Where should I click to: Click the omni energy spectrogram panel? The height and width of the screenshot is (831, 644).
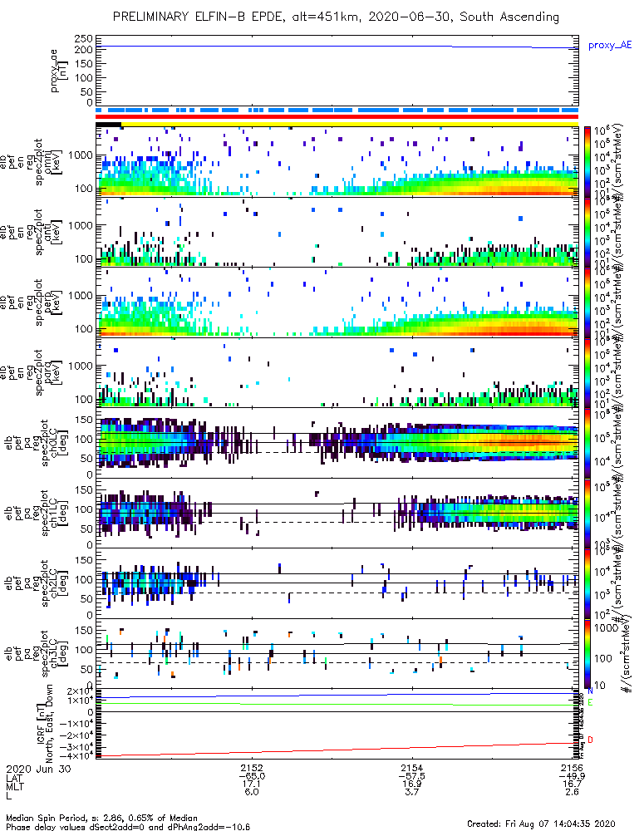(x=337, y=162)
